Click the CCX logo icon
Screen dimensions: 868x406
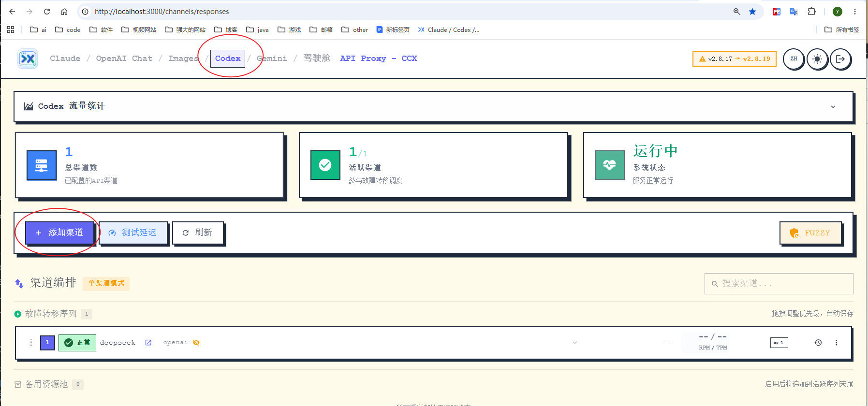pos(28,59)
